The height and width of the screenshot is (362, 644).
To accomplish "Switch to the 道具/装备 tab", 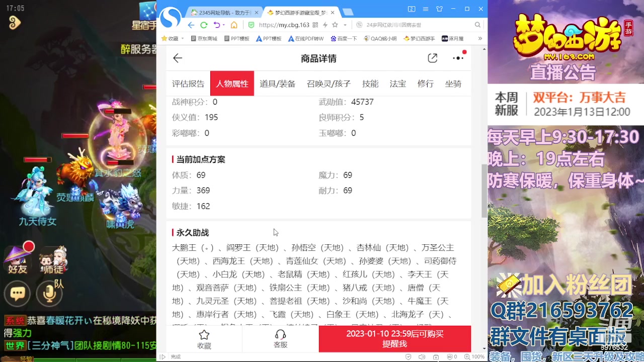I will (277, 84).
